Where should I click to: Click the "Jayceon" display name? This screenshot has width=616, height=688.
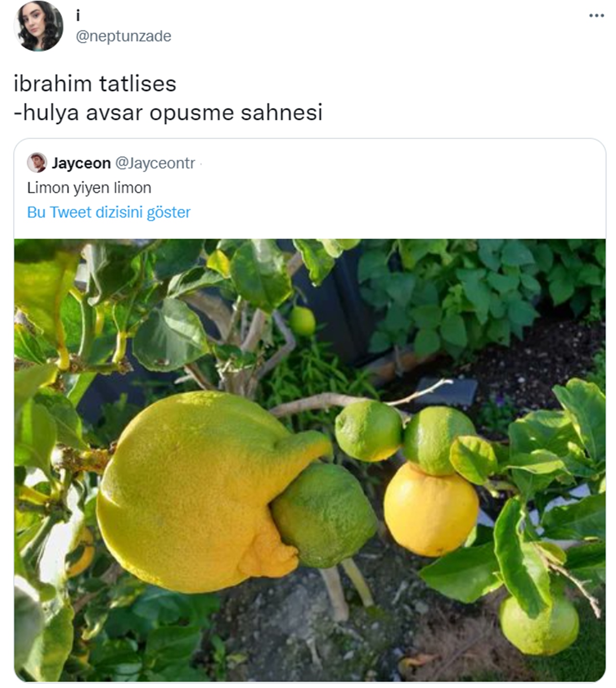tap(78, 164)
